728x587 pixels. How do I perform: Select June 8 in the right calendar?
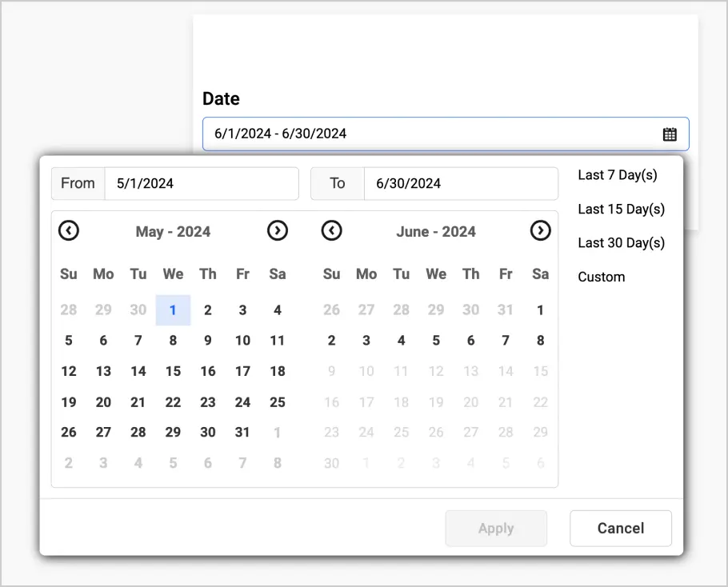(x=540, y=341)
